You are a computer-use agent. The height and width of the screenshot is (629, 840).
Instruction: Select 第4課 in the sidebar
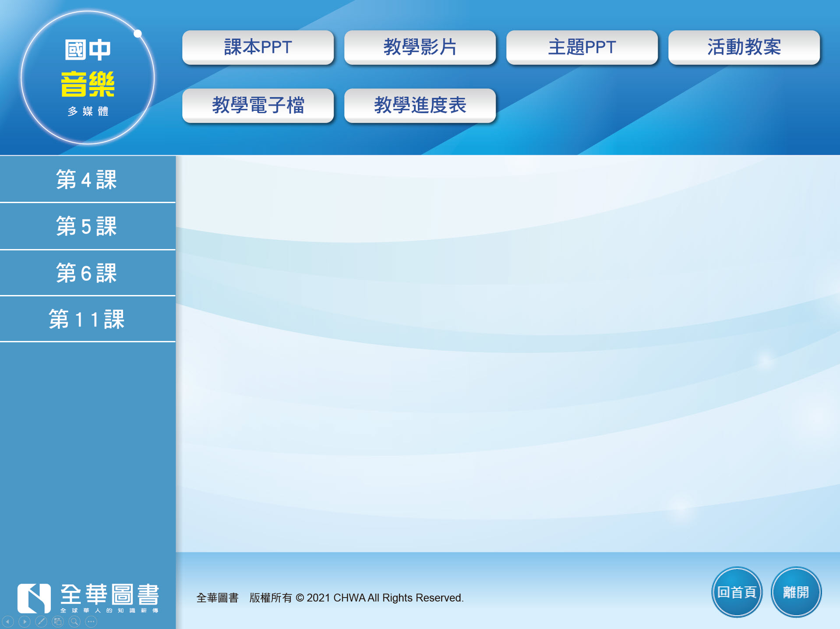[88, 179]
